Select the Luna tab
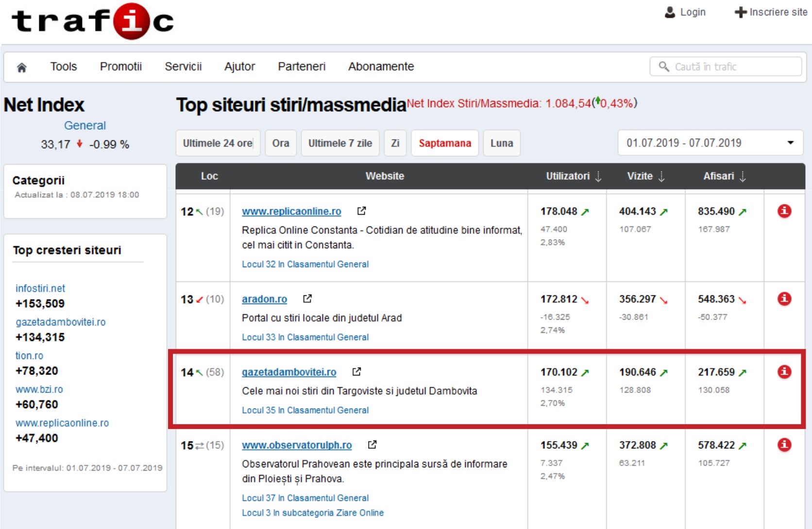The image size is (812, 529). [x=502, y=143]
